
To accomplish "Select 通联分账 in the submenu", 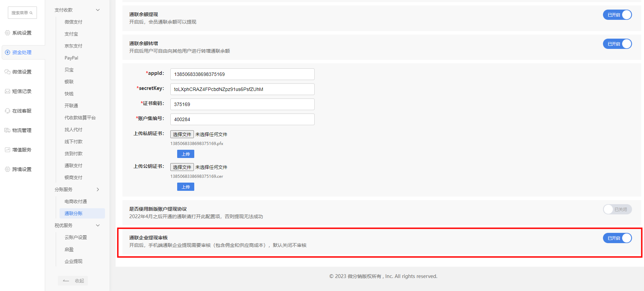I will pos(74,213).
